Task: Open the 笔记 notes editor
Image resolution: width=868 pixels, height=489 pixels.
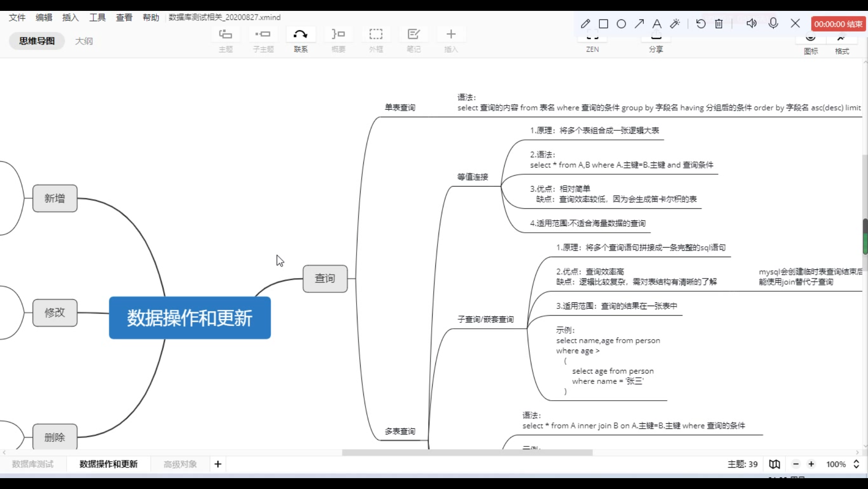Action: click(414, 38)
